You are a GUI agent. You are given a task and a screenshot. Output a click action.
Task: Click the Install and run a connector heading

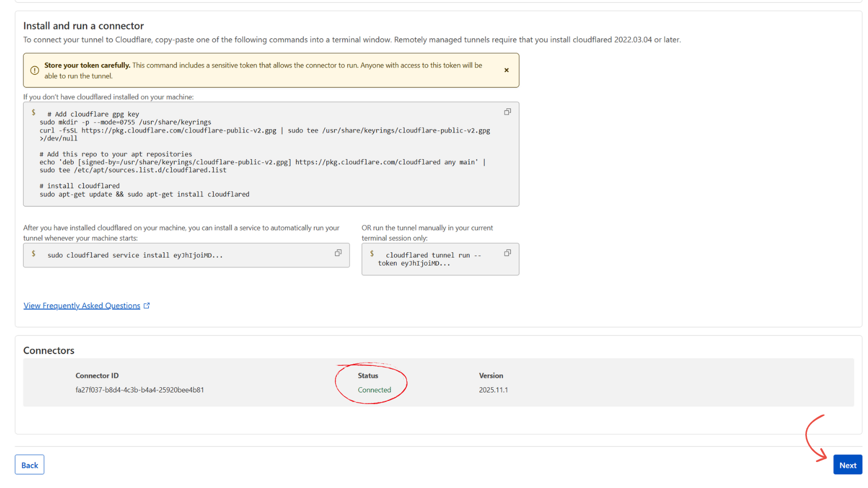83,25
